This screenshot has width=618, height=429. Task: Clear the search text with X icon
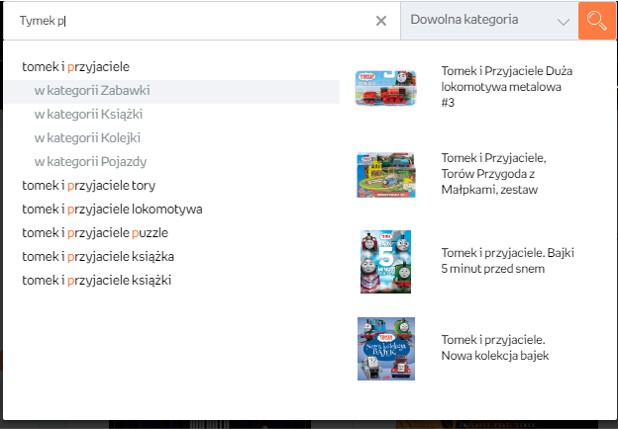point(380,20)
